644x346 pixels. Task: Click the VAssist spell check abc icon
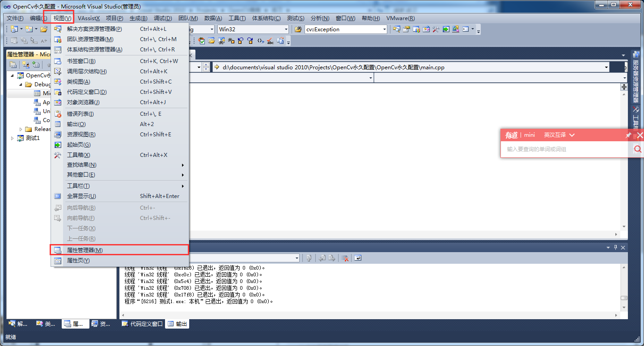(270, 41)
